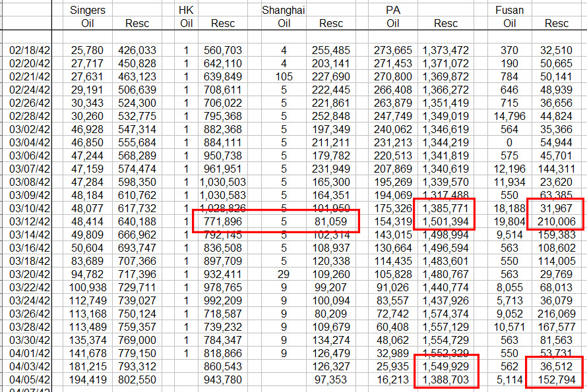Select Singers Resc value 426,033
The width and height of the screenshot is (587, 392).
coord(137,51)
